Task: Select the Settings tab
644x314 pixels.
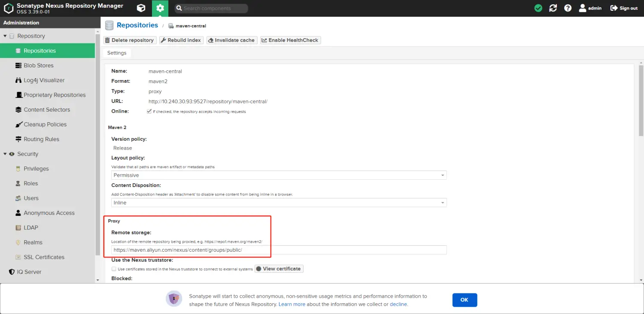Action: click(117, 53)
